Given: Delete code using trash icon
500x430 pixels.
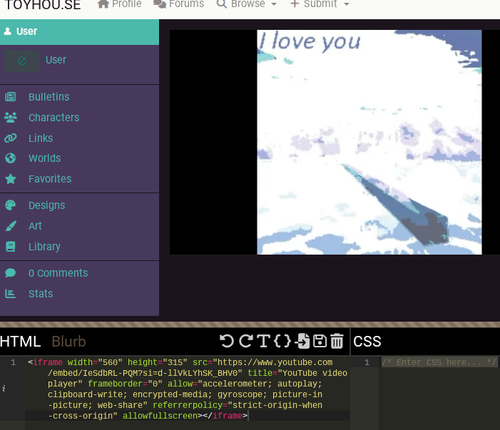Looking at the screenshot, I should pyautogui.click(x=337, y=341).
